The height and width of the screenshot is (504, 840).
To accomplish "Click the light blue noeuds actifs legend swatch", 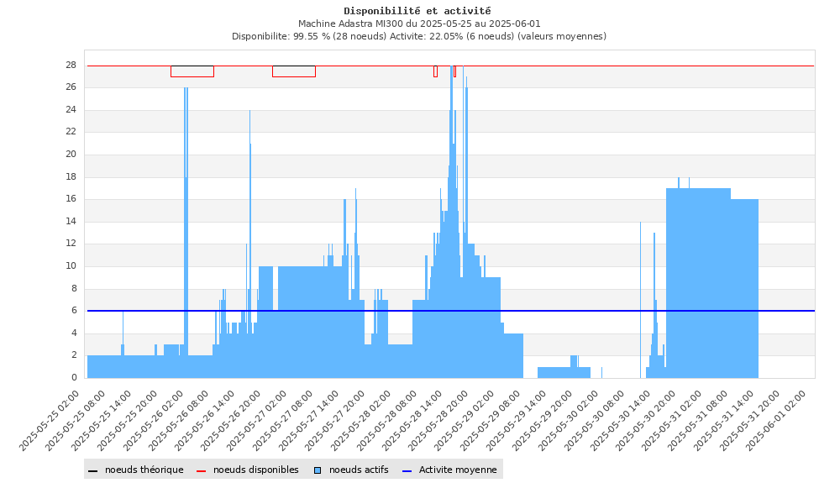I will [318, 470].
